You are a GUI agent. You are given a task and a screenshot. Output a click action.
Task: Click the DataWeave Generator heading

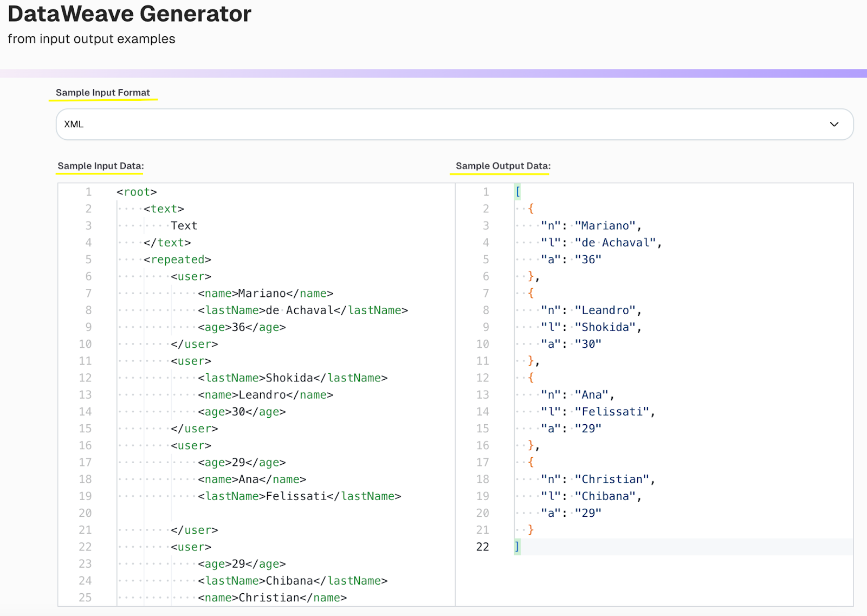click(130, 14)
